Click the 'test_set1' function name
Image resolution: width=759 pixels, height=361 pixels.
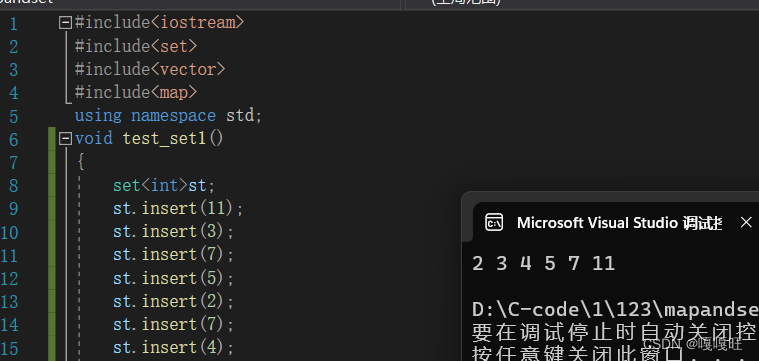[165, 139]
